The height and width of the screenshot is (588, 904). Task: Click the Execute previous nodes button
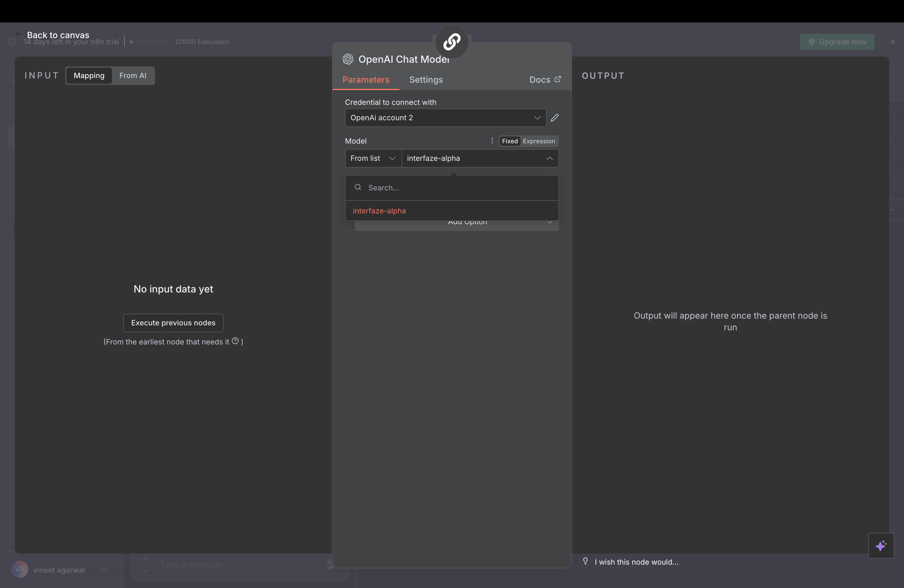173,323
